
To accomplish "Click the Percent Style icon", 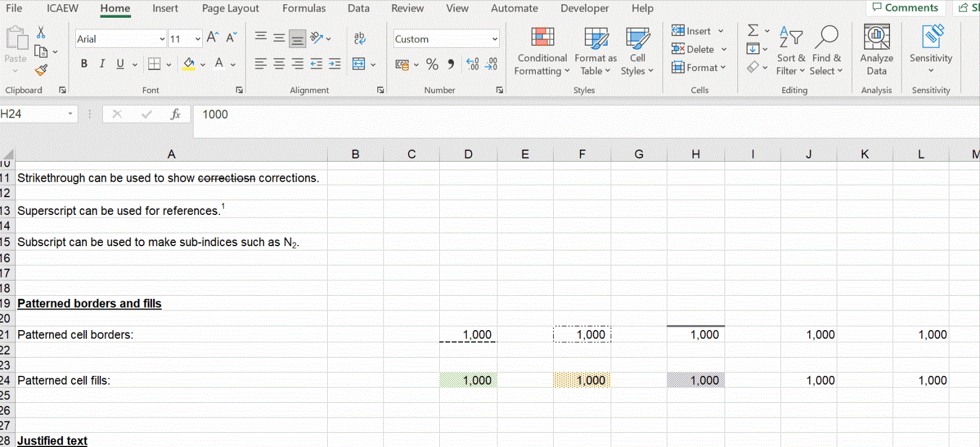I will click(432, 64).
